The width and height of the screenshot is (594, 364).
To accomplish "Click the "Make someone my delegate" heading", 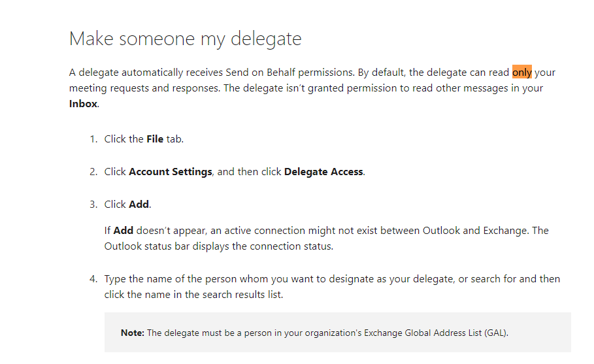I will tap(185, 39).
